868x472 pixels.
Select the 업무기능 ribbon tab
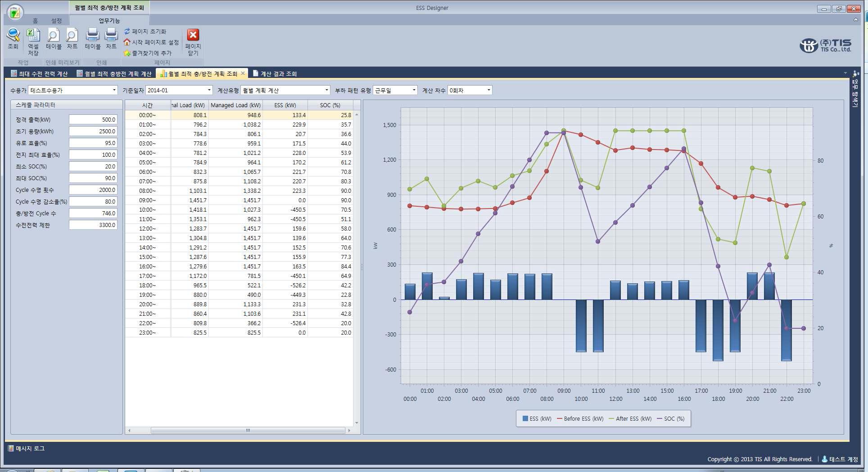[109, 21]
